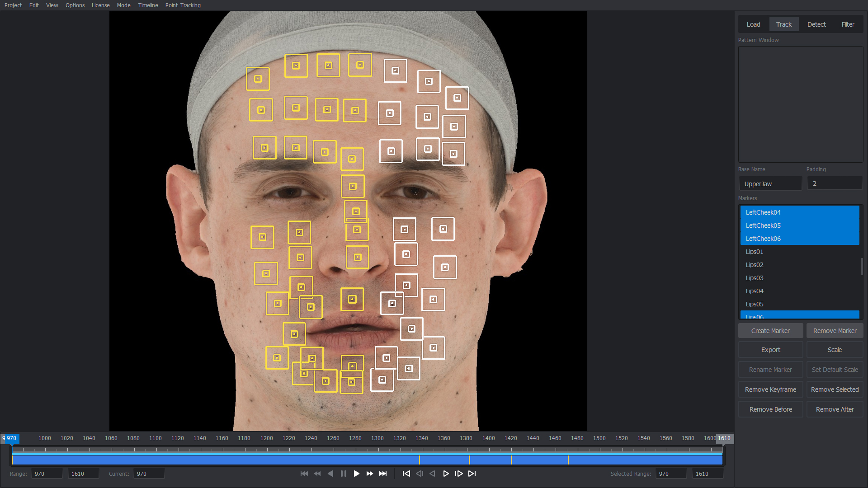Screen dimensions: 868x488
Task: Click the Export button
Action: [770, 350]
